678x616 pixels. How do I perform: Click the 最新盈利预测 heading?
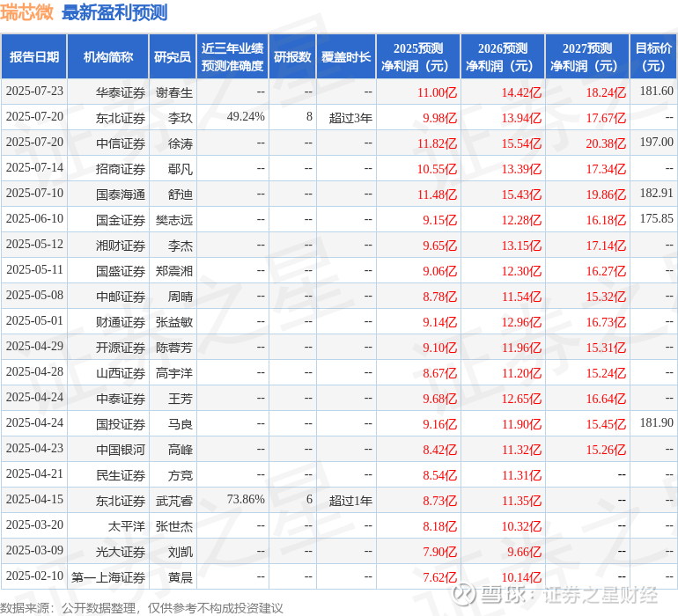[114, 12]
